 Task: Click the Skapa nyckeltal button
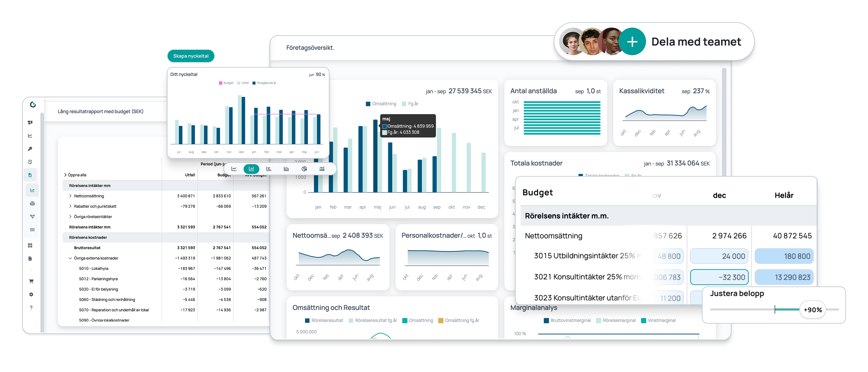[x=191, y=56]
